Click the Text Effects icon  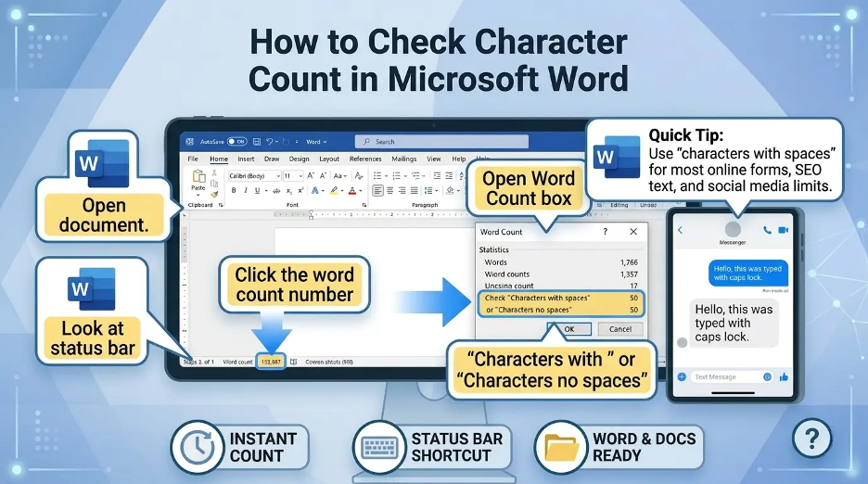click(x=315, y=190)
